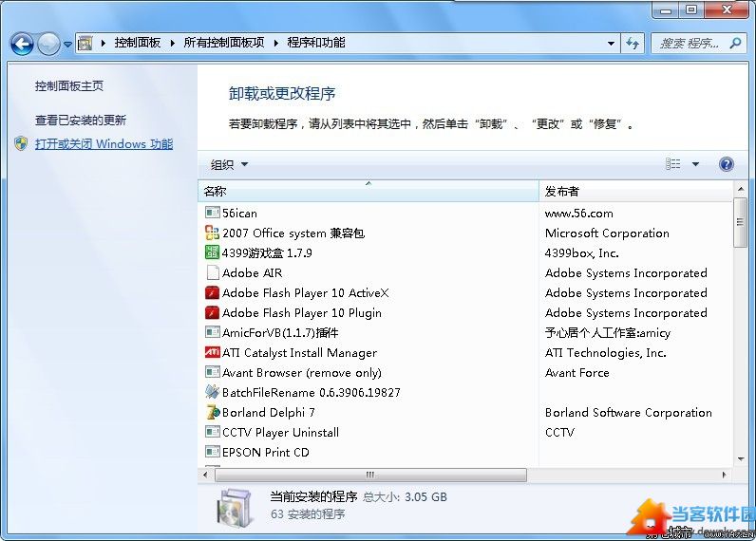Click publisher www.56.com

579,213
